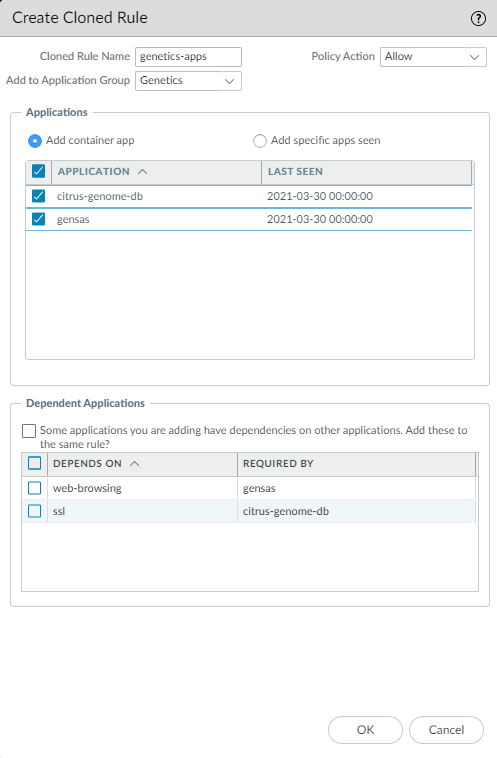Select the citrus-genome-db application name
Viewport: 497px width, 758px height.
coord(100,196)
